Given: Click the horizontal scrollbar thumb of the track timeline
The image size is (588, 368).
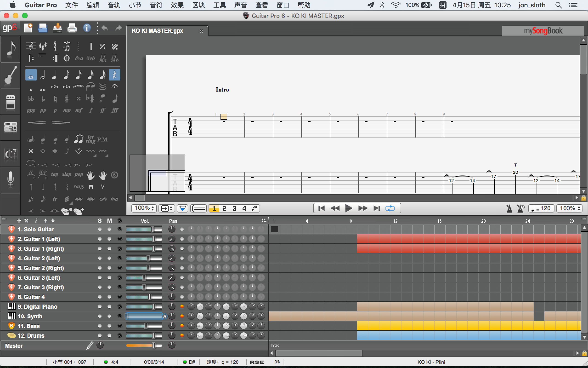Looking at the screenshot, I should [319, 353].
